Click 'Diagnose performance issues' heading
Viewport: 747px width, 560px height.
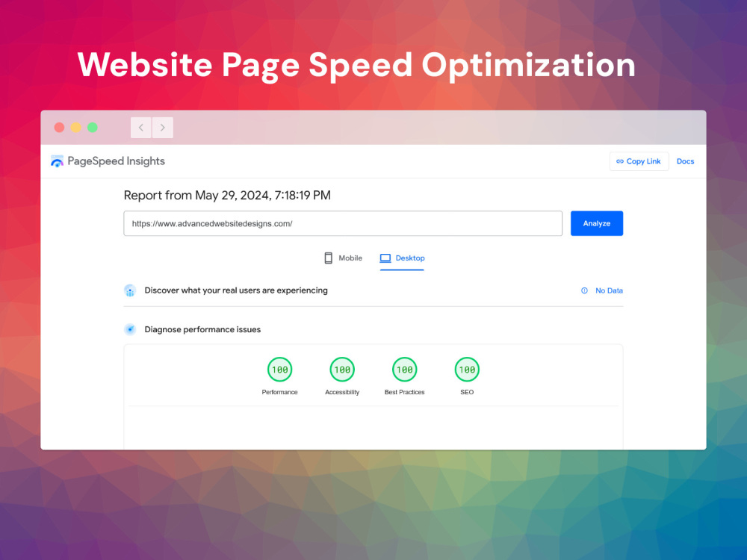pyautogui.click(x=202, y=329)
